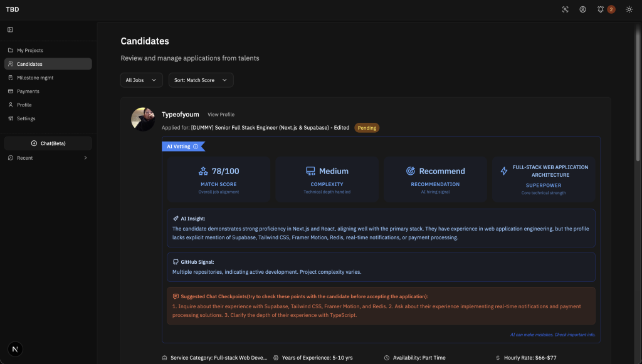The image size is (642, 364).
Task: Open the notifications bell
Action: (601, 9)
